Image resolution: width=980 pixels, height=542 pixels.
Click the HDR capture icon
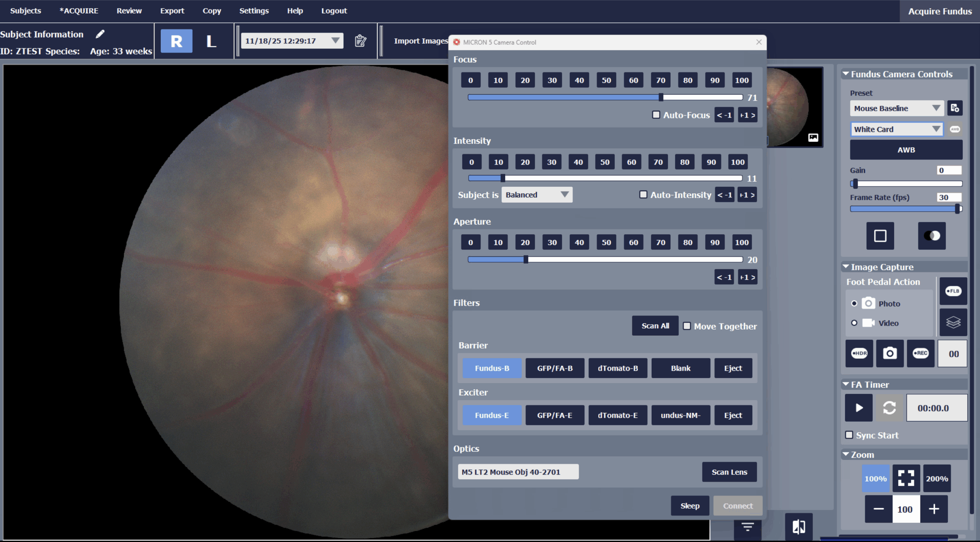click(x=859, y=353)
